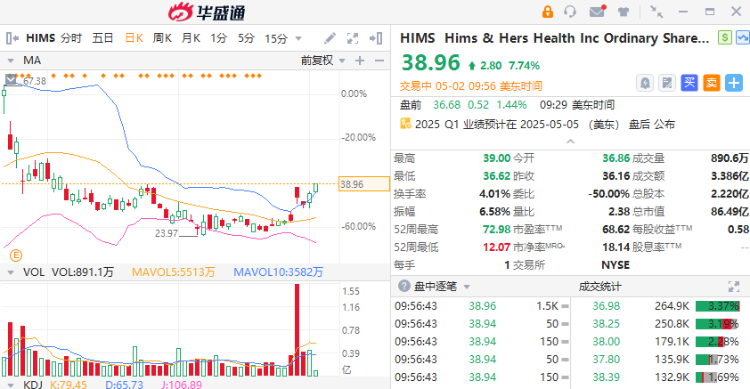Click the 52周最低 value 12.07
The image size is (750, 389).
(496, 247)
